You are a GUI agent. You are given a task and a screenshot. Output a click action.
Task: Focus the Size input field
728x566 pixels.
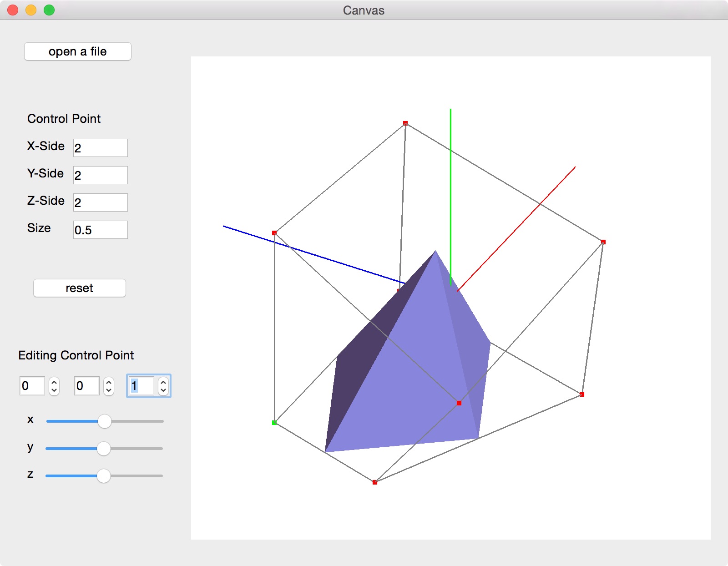[101, 230]
